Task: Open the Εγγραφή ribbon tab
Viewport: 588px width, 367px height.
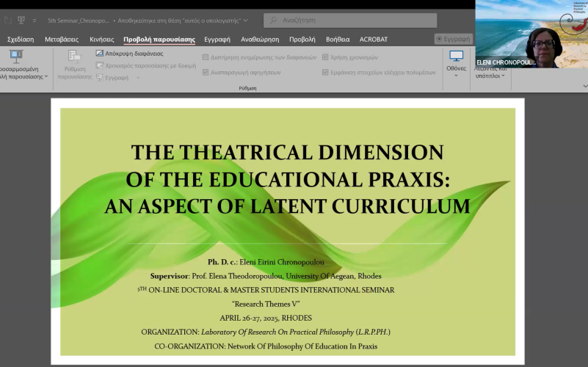Action: [x=217, y=40]
